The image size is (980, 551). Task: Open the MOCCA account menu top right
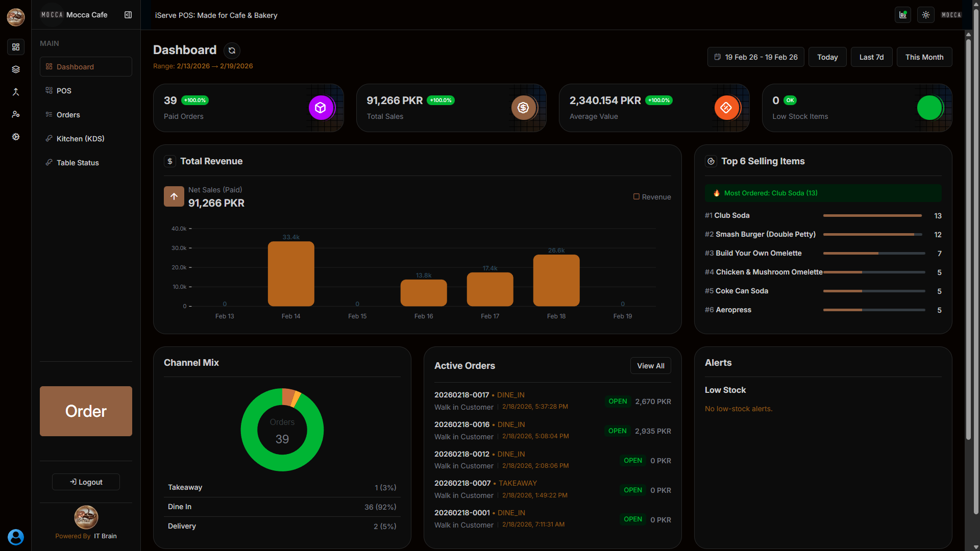(951, 15)
